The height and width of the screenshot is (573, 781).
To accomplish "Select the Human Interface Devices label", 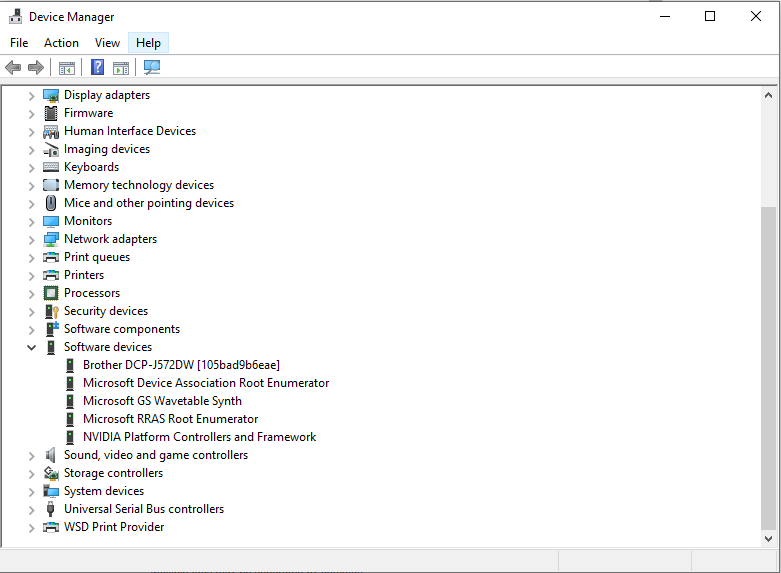I will [x=130, y=131].
